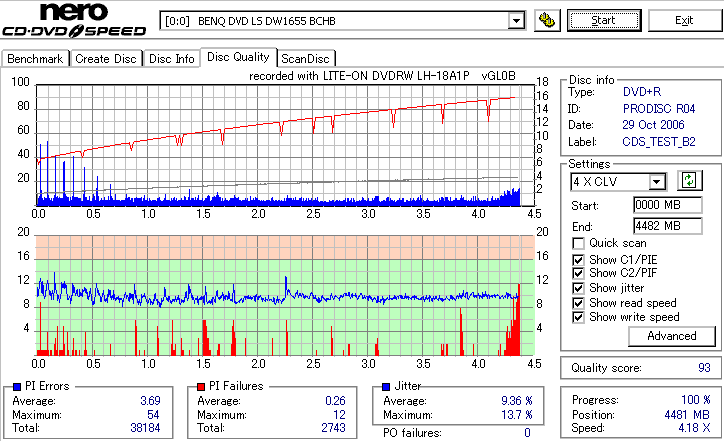Click the drive options icon next to Start
The width and height of the screenshot is (724, 441).
[x=547, y=21]
